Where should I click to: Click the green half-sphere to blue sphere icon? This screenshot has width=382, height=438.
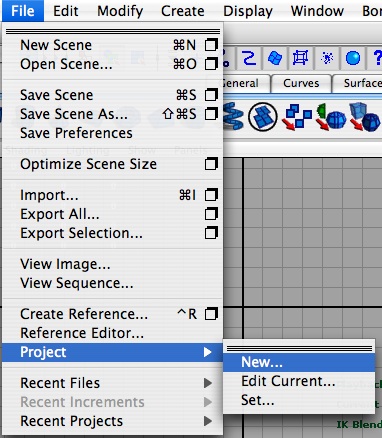click(x=330, y=117)
